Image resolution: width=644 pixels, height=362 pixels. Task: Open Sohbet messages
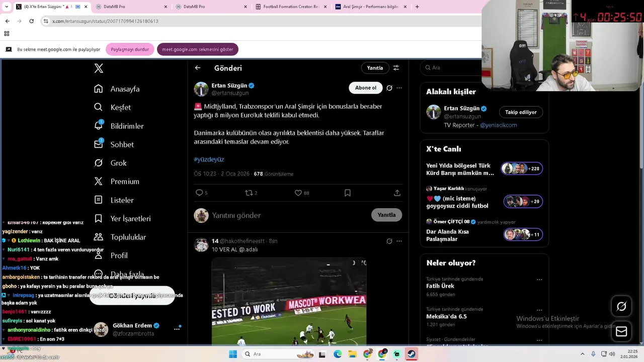pyautogui.click(x=114, y=144)
